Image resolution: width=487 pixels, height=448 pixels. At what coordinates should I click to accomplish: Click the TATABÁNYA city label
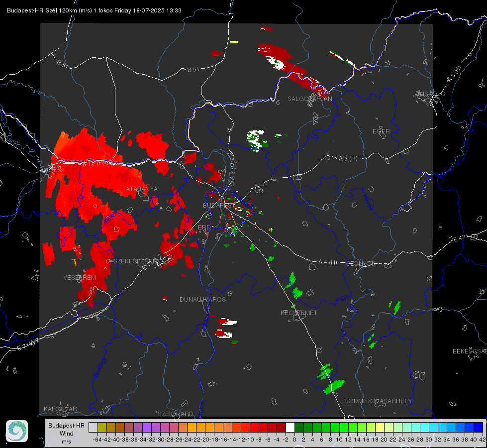coord(140,189)
